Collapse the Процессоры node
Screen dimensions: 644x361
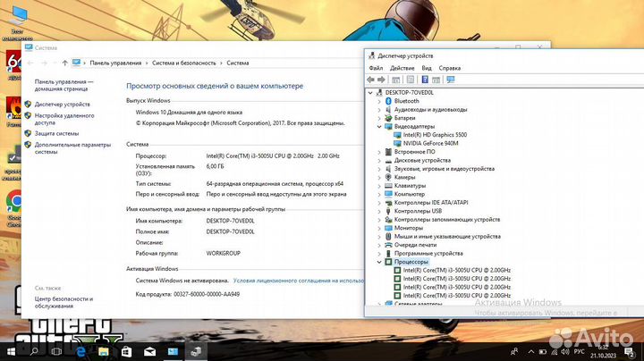pos(379,262)
